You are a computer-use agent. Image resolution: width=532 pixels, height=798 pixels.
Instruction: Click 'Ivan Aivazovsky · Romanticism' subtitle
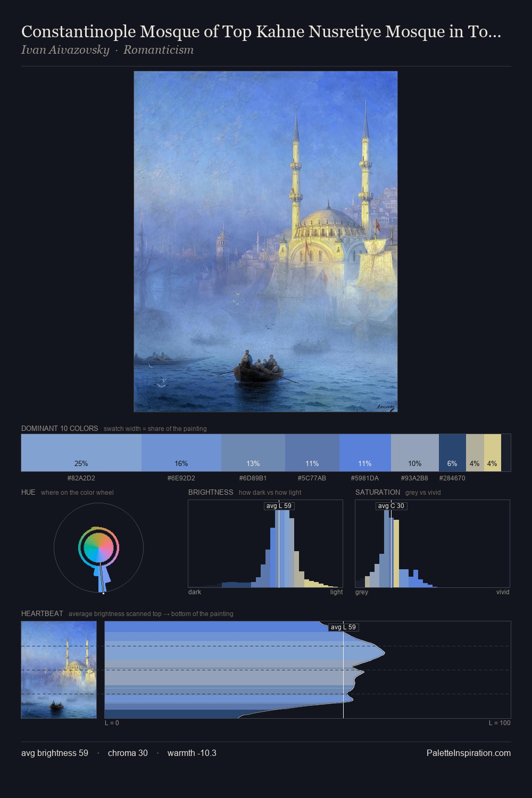coord(107,50)
